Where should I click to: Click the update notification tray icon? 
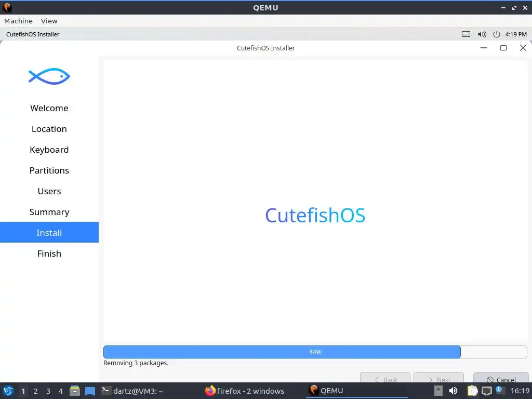click(x=499, y=390)
